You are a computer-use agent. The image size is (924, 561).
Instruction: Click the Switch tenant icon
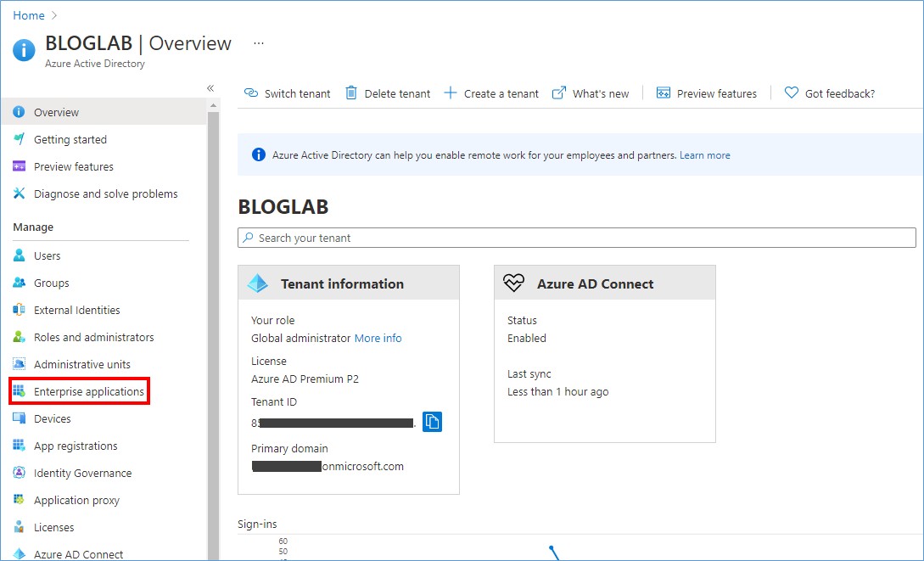tap(251, 93)
